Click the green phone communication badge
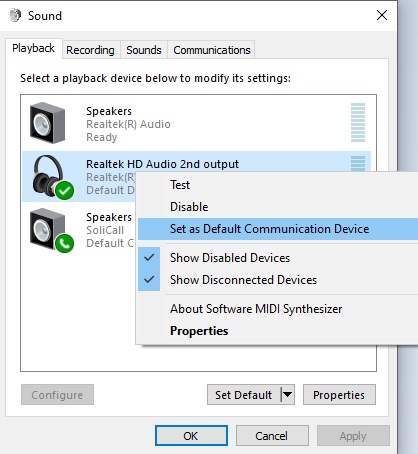 pyautogui.click(x=65, y=244)
